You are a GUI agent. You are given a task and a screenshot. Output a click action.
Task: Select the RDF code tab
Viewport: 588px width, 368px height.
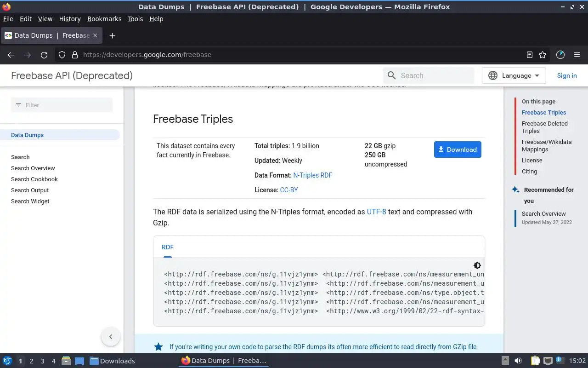[168, 247]
